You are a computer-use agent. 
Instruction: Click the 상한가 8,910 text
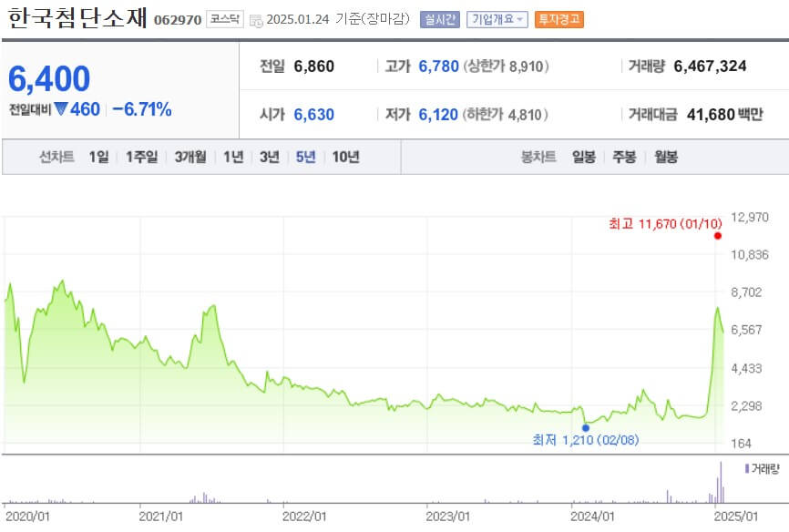point(507,66)
